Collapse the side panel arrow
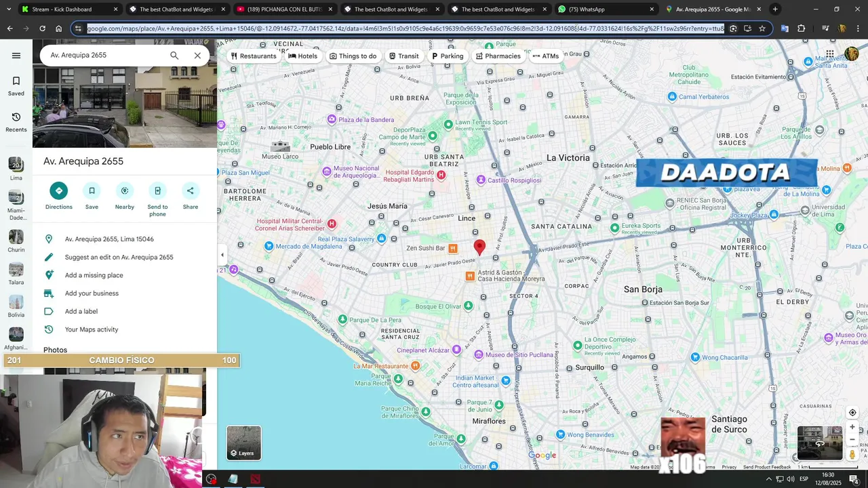Viewport: 868px width, 488px height. point(222,255)
